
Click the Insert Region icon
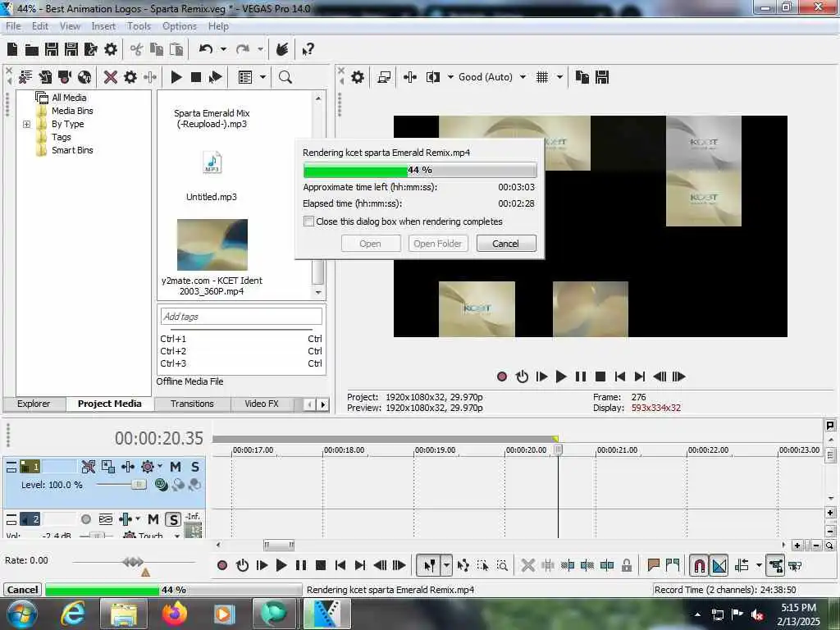[x=673, y=565]
